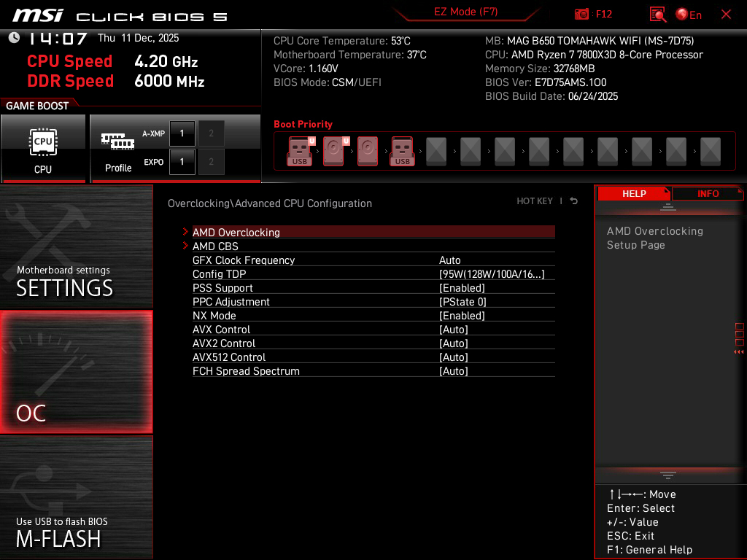Click the red side arrows at right edge
This screenshot has width=747, height=560.
tap(739, 352)
